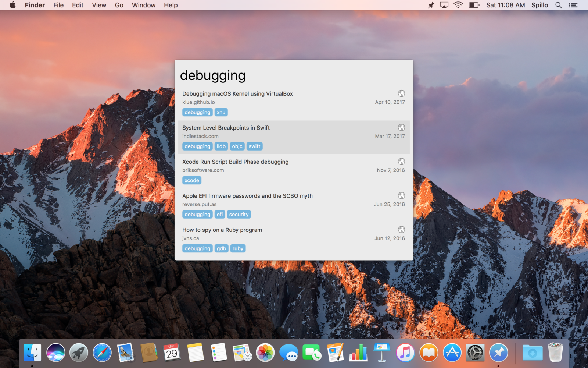Open Trash in the Dock
588x368 pixels.
point(555,352)
